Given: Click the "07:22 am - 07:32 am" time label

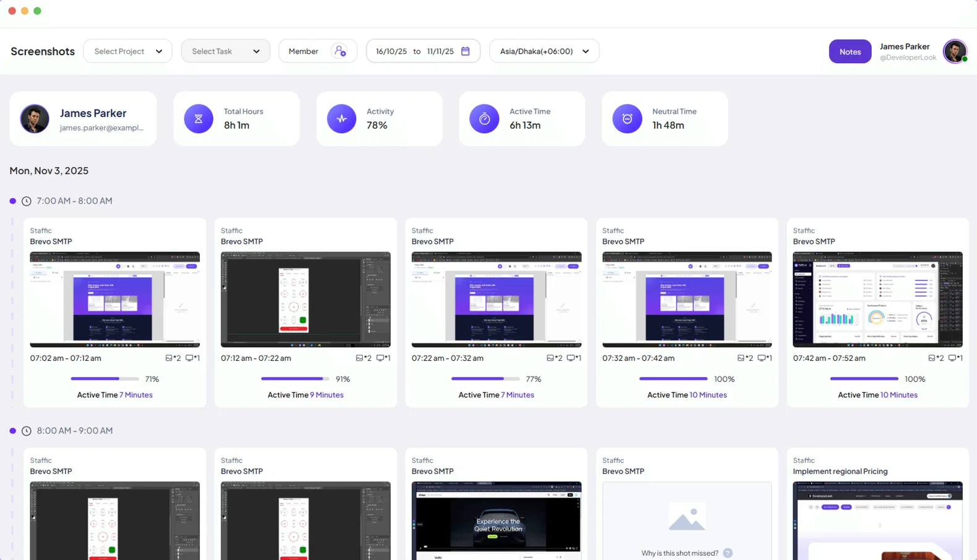Looking at the screenshot, I should click(x=448, y=358).
